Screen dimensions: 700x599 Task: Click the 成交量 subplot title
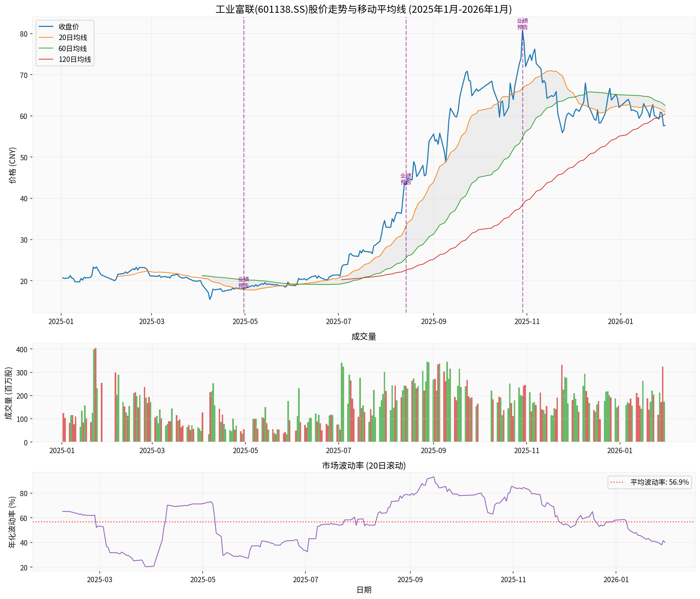click(x=364, y=336)
